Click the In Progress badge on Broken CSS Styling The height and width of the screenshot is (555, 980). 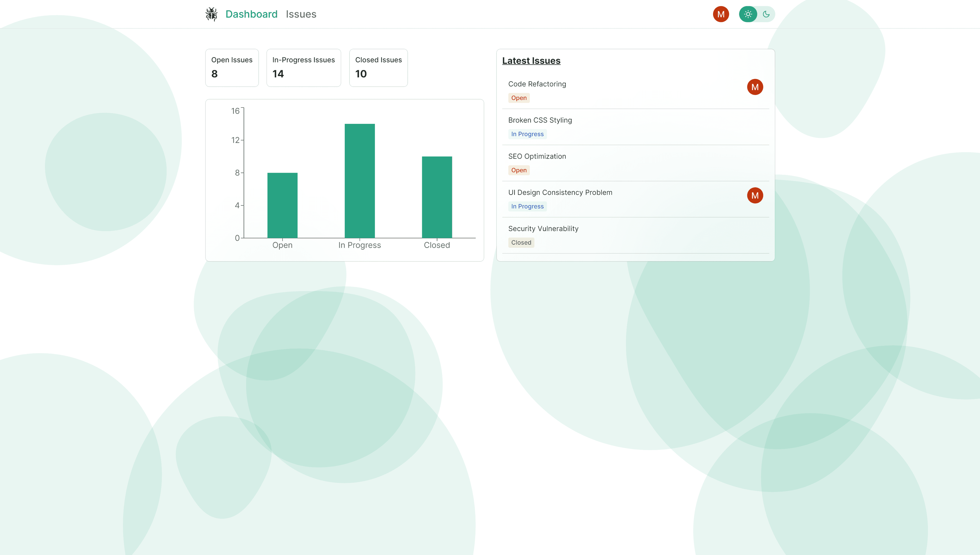click(x=527, y=134)
